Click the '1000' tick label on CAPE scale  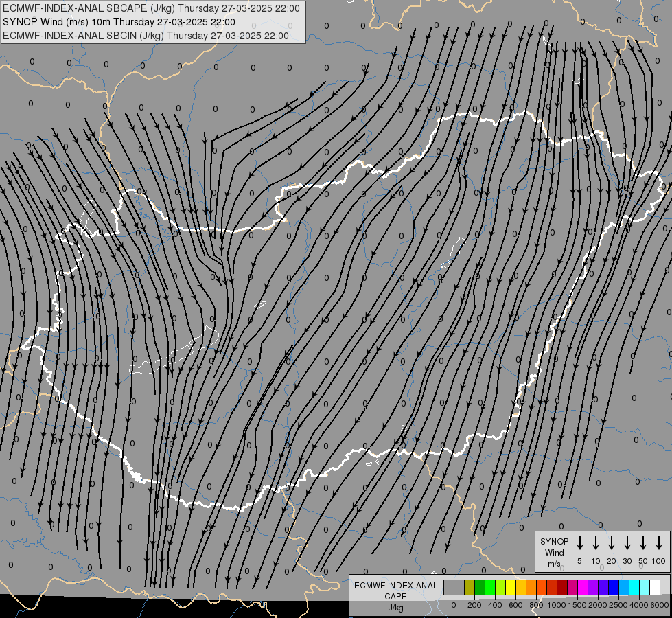point(556,605)
